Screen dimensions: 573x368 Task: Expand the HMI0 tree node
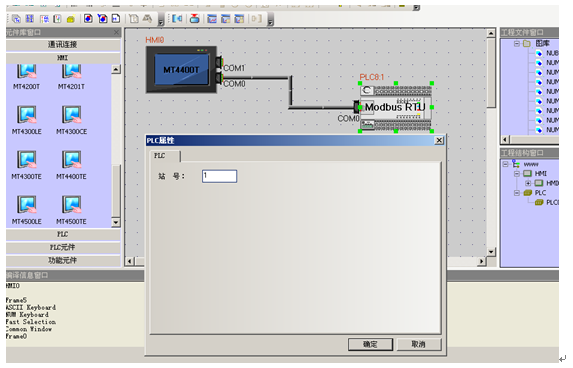[528, 183]
